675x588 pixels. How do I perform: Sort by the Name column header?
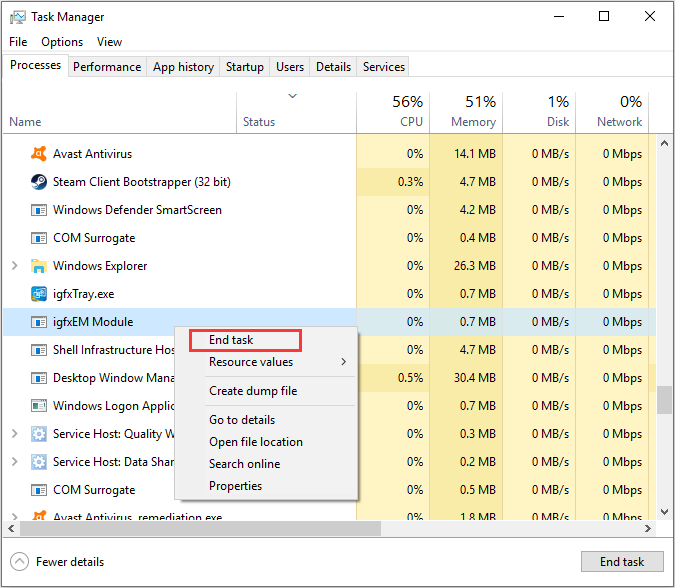click(x=120, y=113)
